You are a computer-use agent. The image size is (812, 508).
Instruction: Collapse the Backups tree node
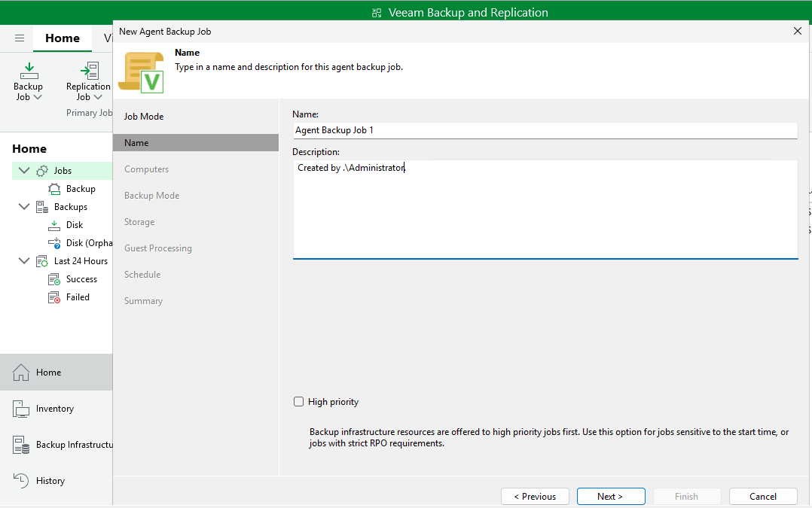[x=24, y=206]
